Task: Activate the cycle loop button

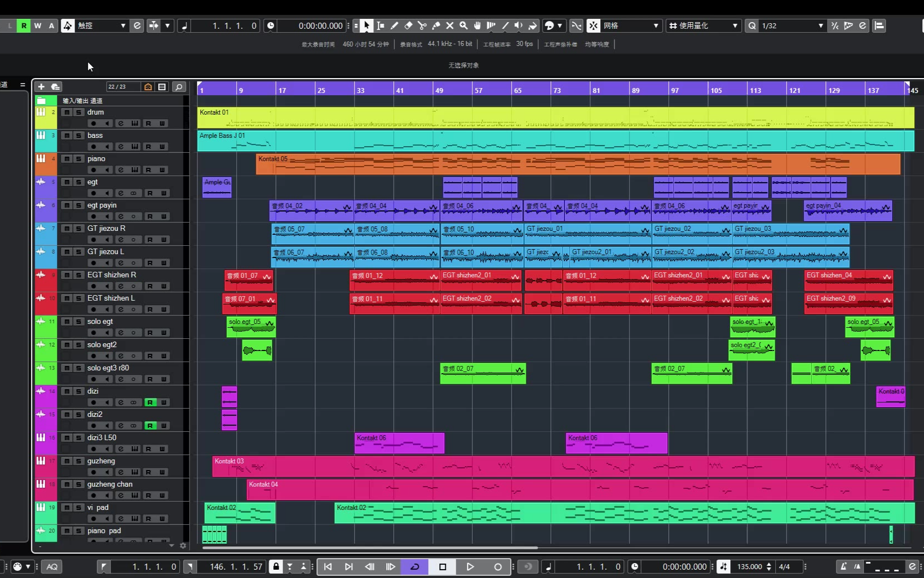Action: point(414,566)
